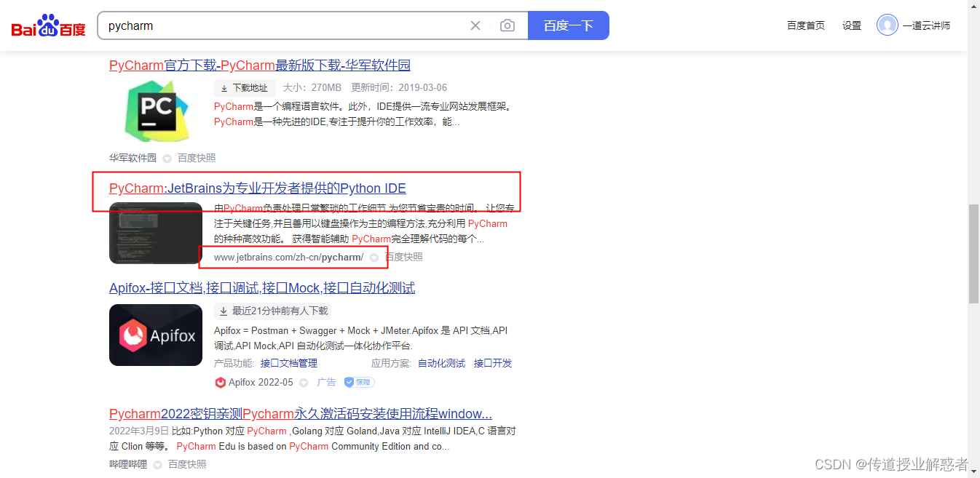Image resolution: width=980 pixels, height=478 pixels.
Task: Open the Baidu logo homepage link
Action: 48,25
